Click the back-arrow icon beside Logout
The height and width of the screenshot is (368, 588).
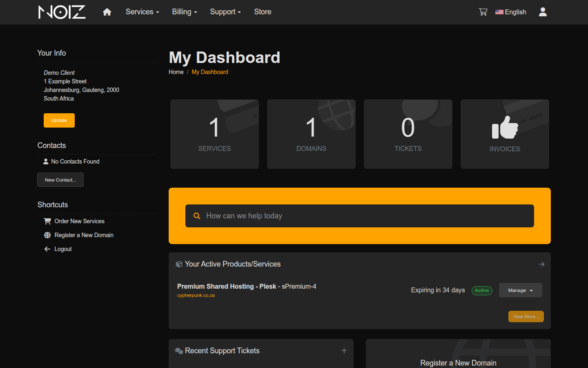coord(47,249)
